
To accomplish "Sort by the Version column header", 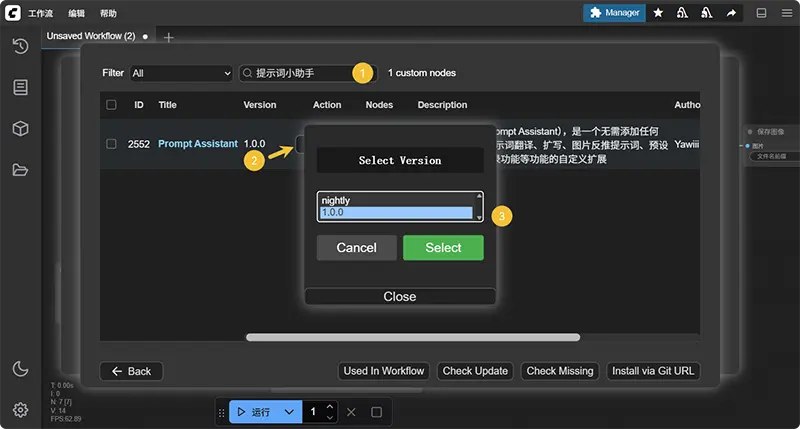I will pos(260,105).
